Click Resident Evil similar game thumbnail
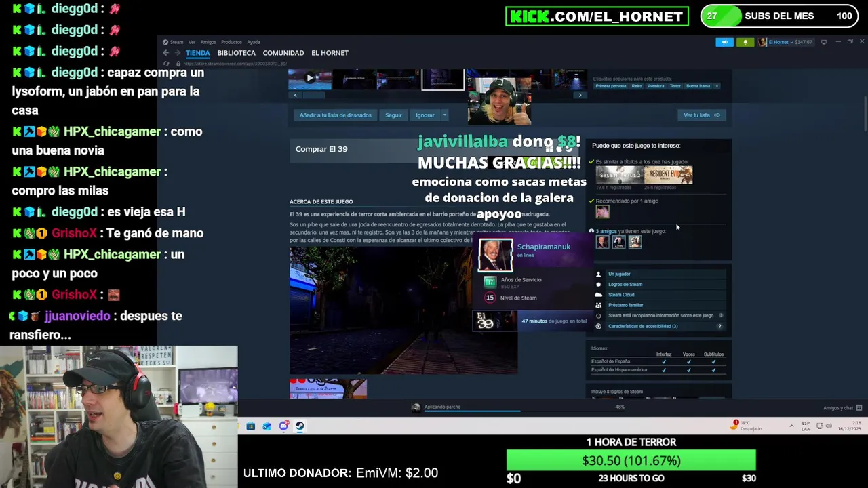Screen dimensions: 868x488 (669, 175)
